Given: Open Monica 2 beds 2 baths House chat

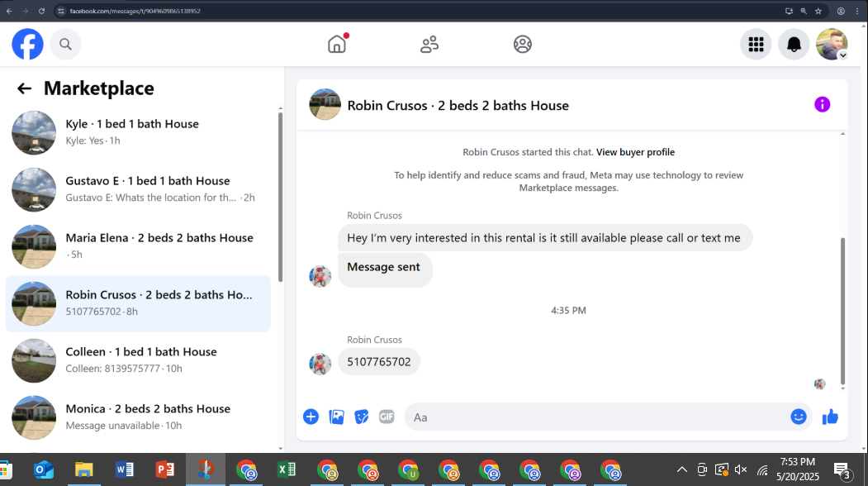Looking at the screenshot, I should click(x=138, y=418).
